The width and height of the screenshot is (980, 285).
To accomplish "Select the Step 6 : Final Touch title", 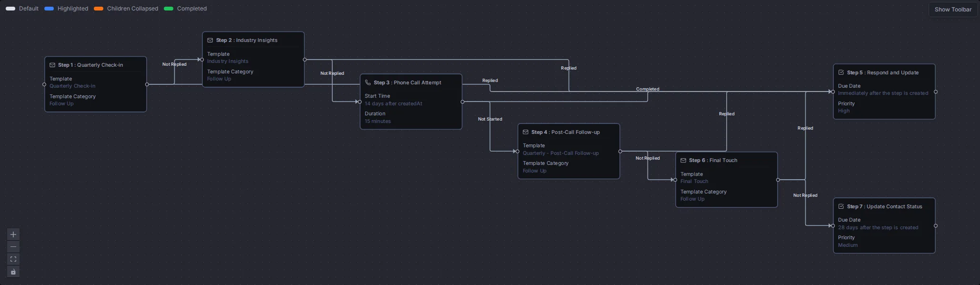I will 713,161.
